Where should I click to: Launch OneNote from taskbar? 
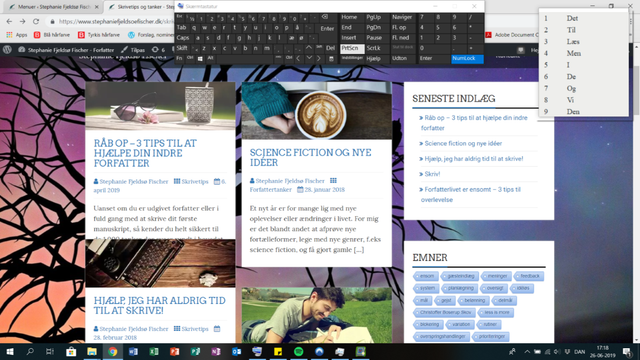(x=216, y=351)
